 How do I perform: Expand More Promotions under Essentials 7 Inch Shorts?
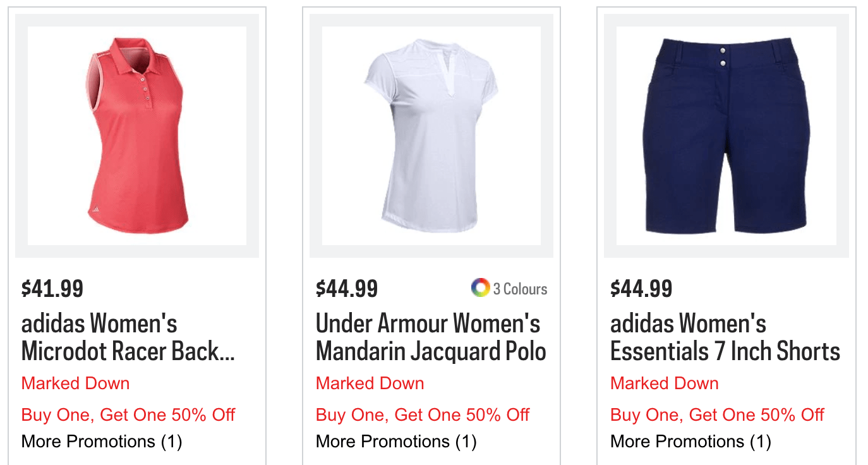click(x=690, y=441)
